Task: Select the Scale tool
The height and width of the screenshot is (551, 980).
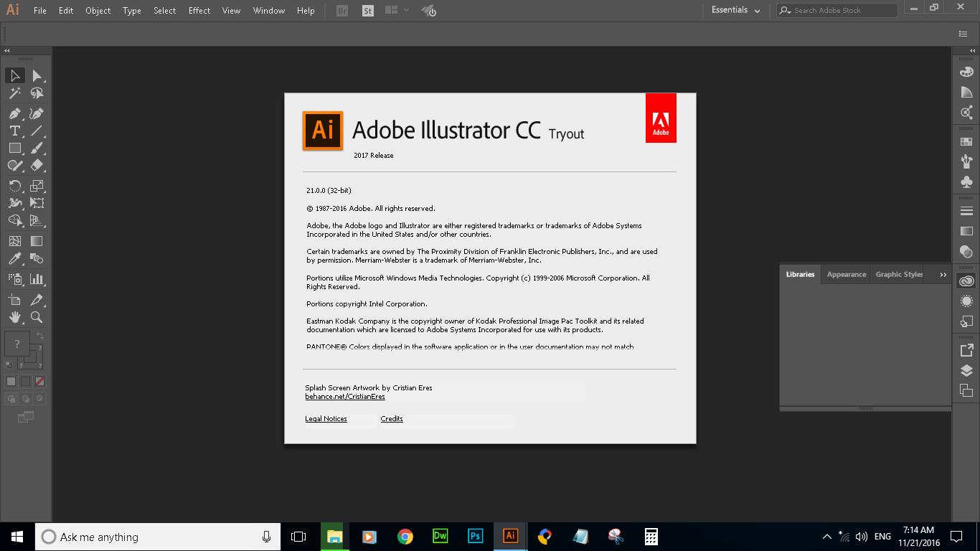Action: click(x=37, y=186)
